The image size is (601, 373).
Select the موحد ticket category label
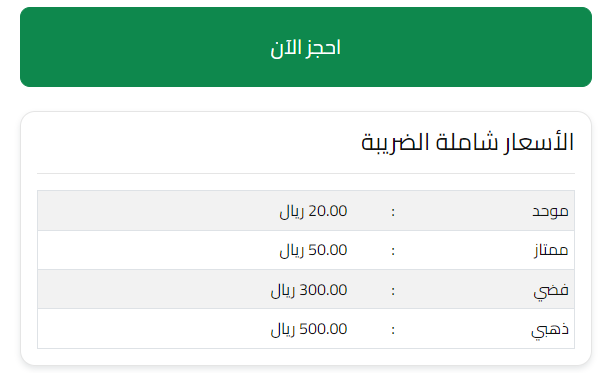pyautogui.click(x=550, y=211)
